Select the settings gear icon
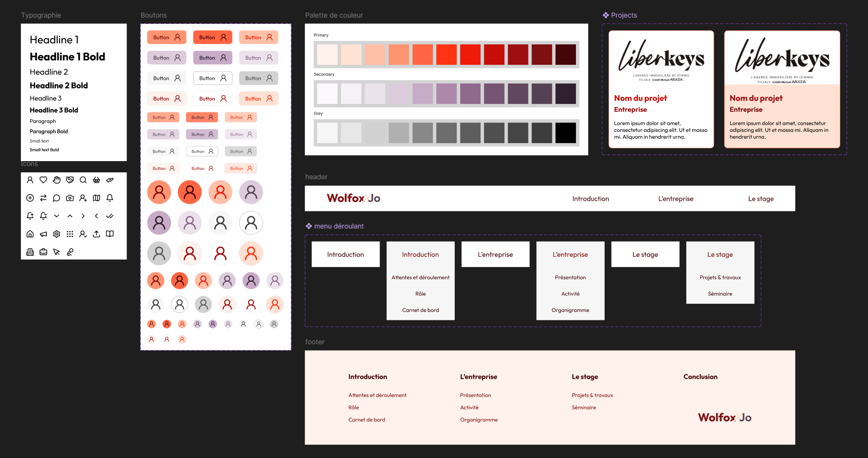Image resolution: width=868 pixels, height=458 pixels. (57, 234)
